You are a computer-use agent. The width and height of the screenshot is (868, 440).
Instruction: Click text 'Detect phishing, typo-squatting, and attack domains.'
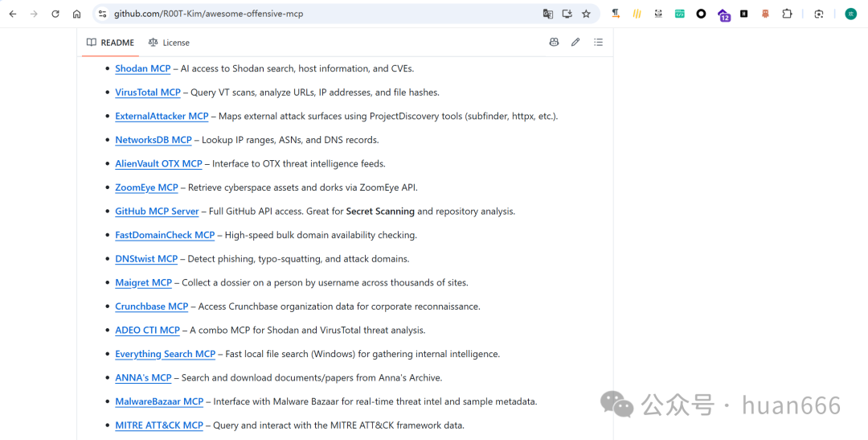298,259
